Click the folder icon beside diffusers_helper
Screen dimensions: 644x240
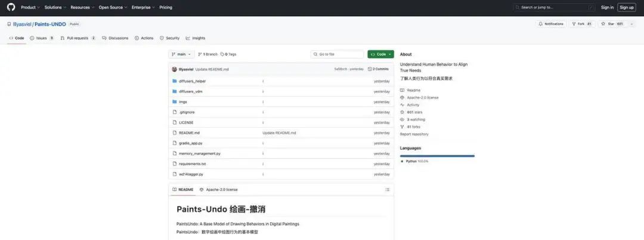point(175,81)
